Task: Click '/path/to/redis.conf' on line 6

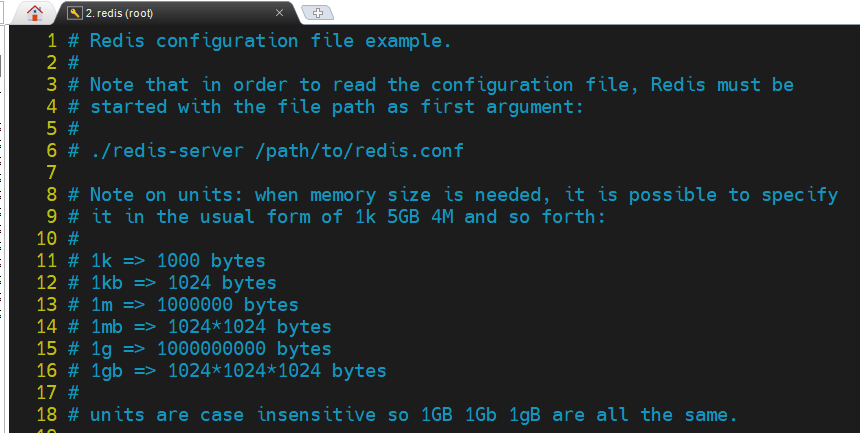Action: pyautogui.click(x=359, y=151)
